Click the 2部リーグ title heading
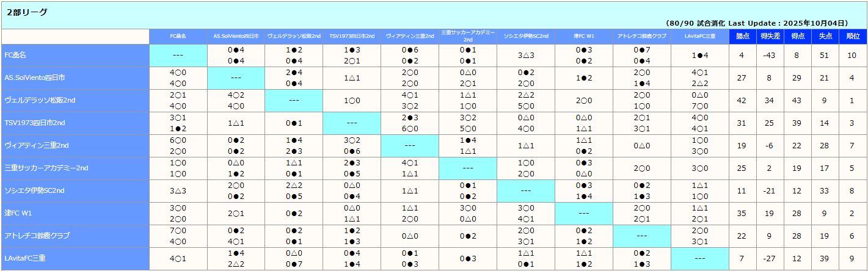 click(x=27, y=12)
